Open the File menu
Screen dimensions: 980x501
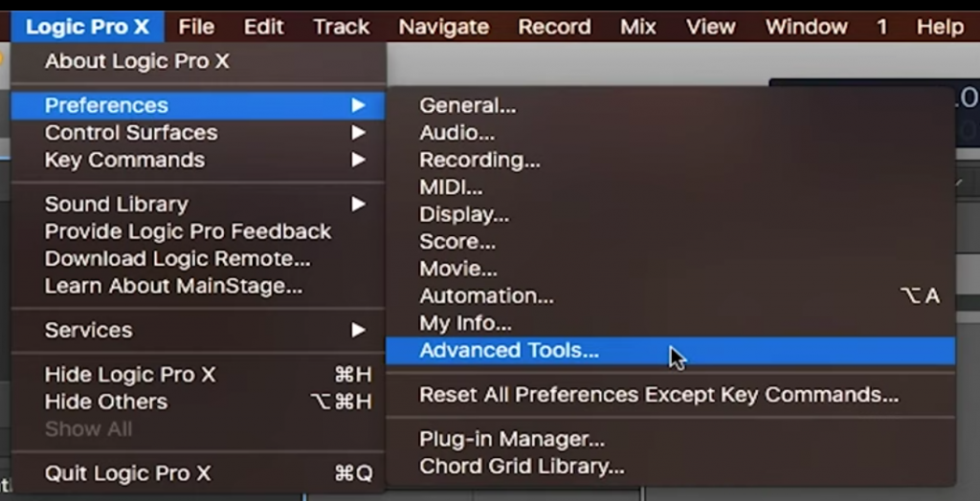point(196,27)
